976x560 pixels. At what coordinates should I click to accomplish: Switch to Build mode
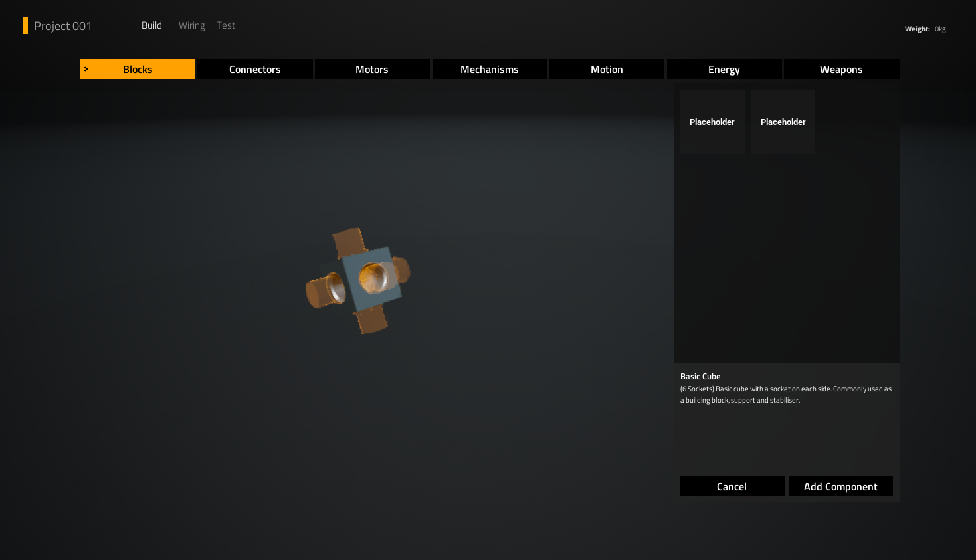151,25
